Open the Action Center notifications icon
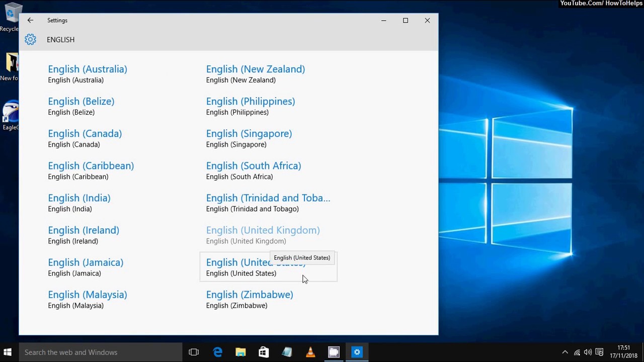The width and height of the screenshot is (644, 362). tap(599, 352)
